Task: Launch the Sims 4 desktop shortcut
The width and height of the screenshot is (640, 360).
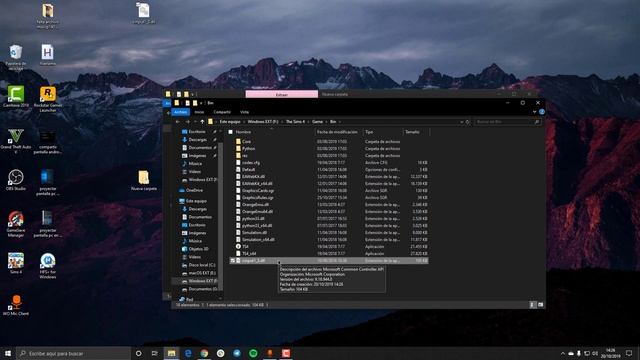Action: click(x=16, y=263)
